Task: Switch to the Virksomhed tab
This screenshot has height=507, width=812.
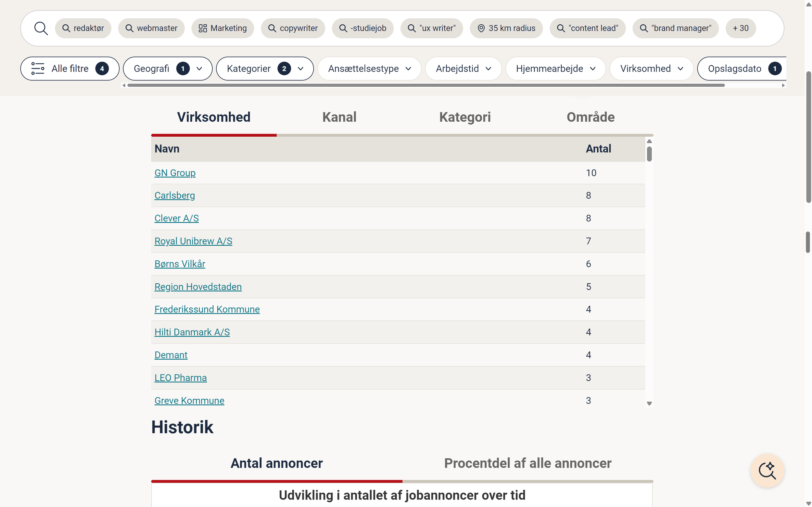Action: 214,117
